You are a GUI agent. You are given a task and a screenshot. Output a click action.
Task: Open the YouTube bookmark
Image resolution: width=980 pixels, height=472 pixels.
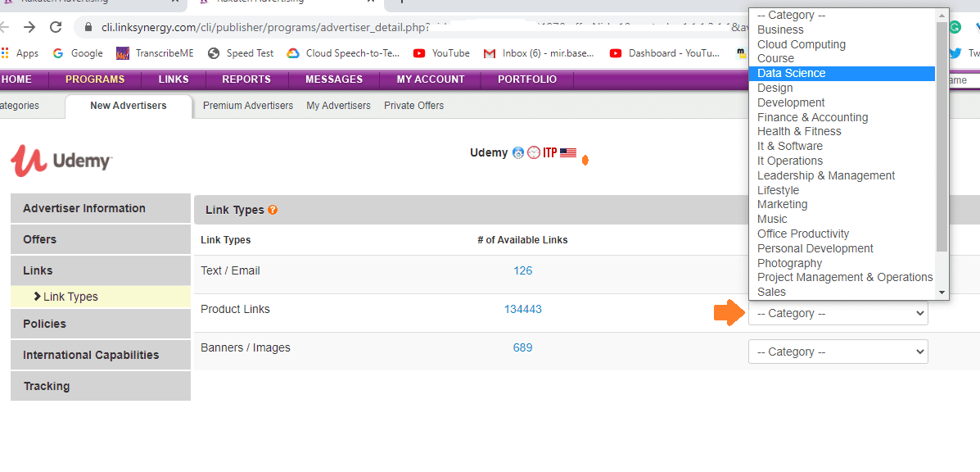441,53
